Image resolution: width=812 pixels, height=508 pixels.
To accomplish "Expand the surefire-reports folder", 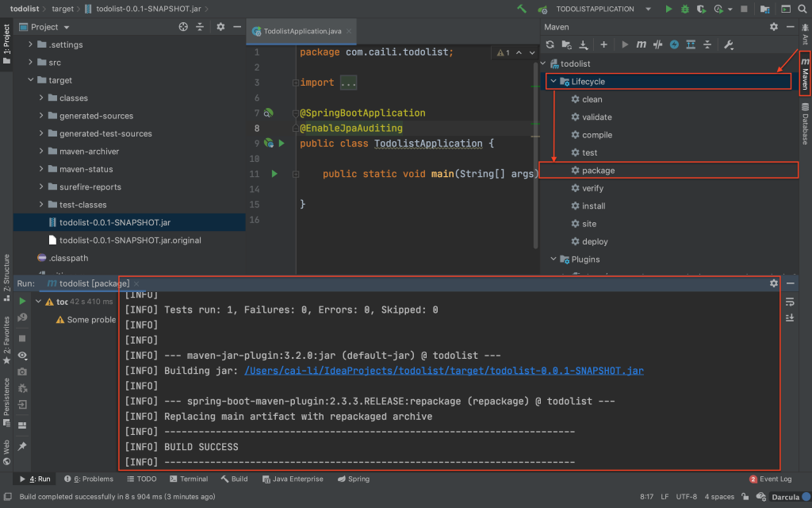I will coord(41,187).
